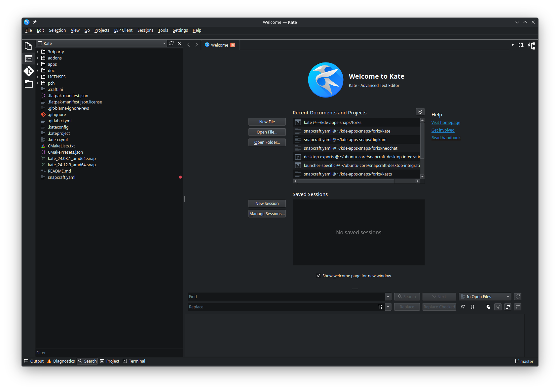Viewport: 560px width, 392px height.
Task: Click the project Filter... field
Action: pyautogui.click(x=109, y=353)
